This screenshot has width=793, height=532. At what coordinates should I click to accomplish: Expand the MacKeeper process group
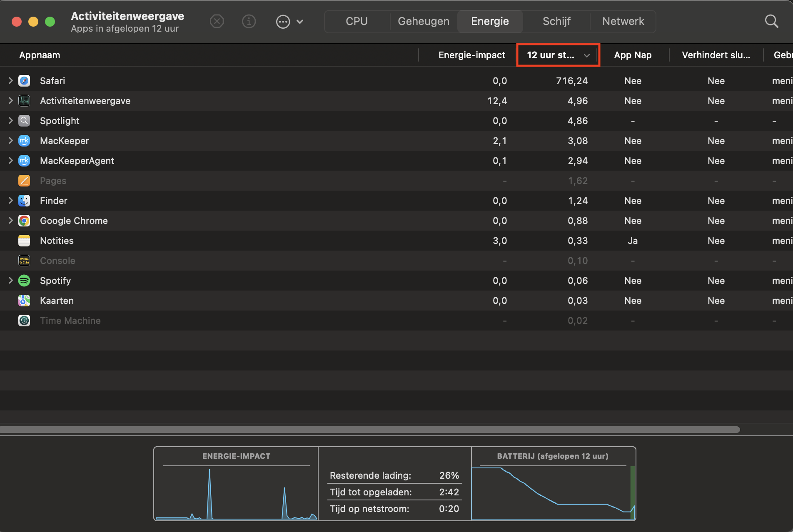click(x=11, y=141)
